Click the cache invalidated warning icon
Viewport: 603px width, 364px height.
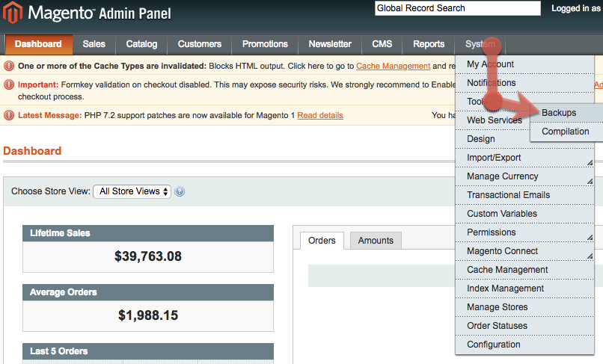(9, 66)
